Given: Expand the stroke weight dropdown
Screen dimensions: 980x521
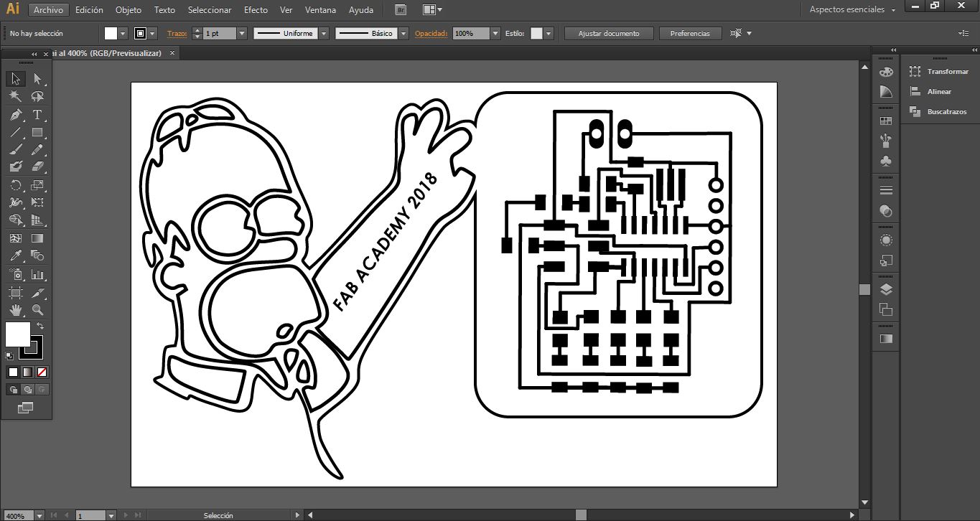Looking at the screenshot, I should pyautogui.click(x=242, y=34).
